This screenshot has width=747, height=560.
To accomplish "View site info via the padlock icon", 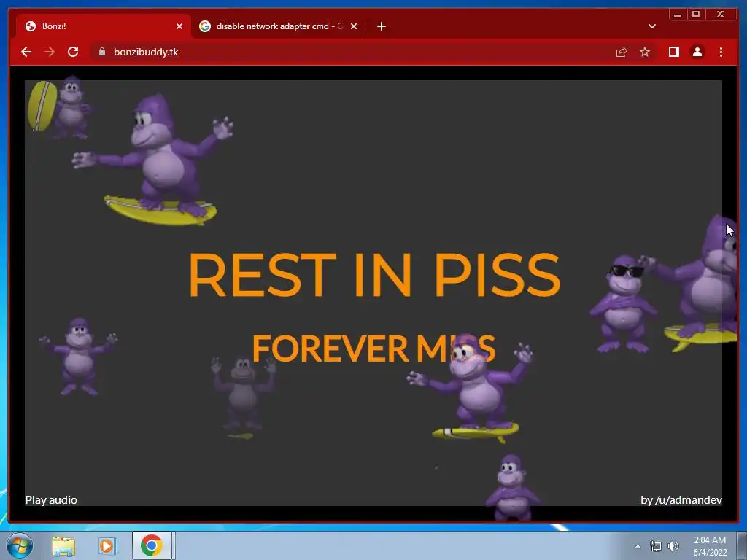I will tap(102, 52).
